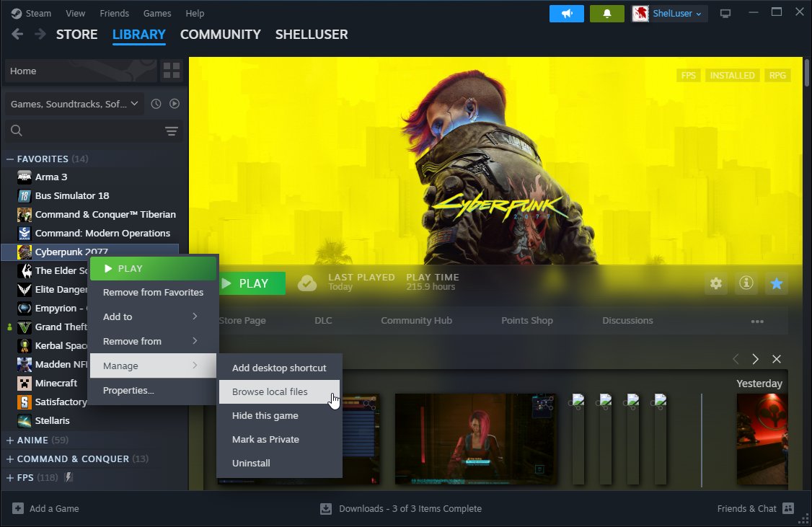The image size is (812, 527).
Task: Toggle collections grid view icon
Action: (x=172, y=71)
